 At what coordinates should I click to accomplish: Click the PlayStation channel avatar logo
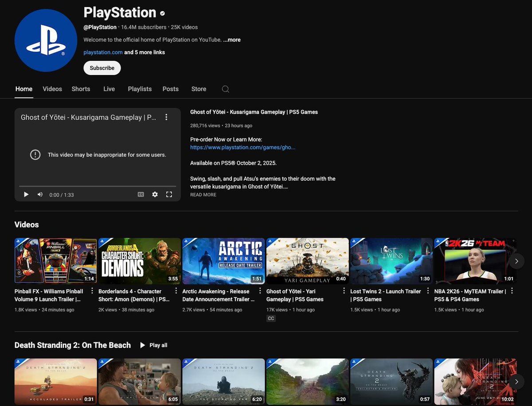pyautogui.click(x=46, y=40)
